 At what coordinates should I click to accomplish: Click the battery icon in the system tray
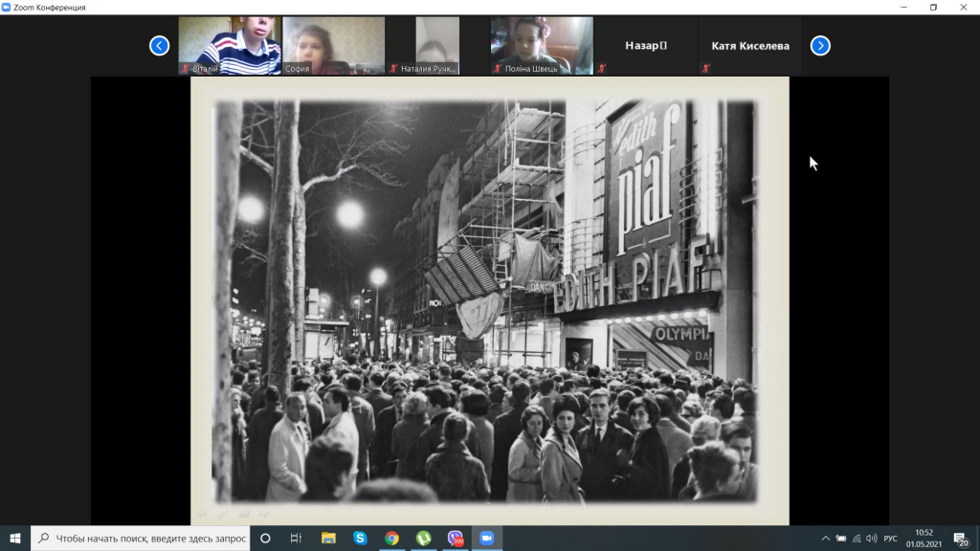[x=841, y=539]
